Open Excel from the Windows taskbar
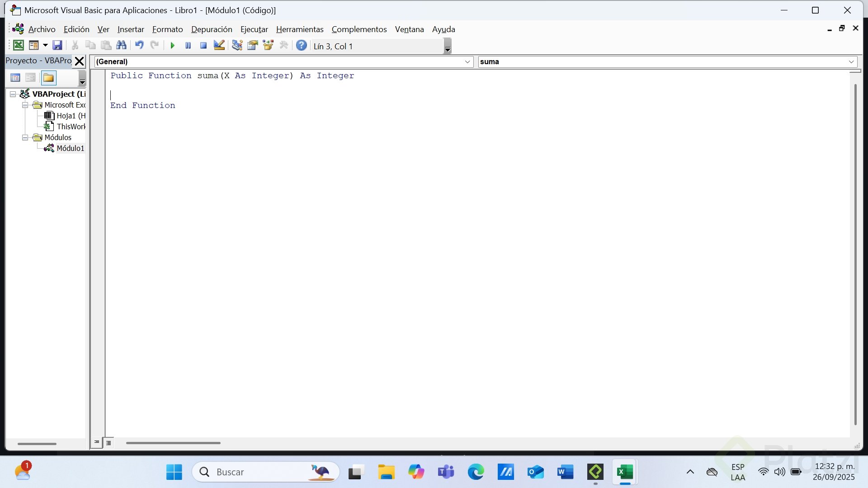The height and width of the screenshot is (488, 868). click(x=625, y=472)
